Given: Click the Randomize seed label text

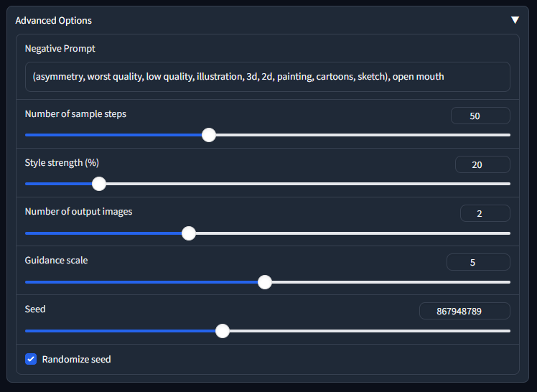Looking at the screenshot, I should tap(76, 359).
